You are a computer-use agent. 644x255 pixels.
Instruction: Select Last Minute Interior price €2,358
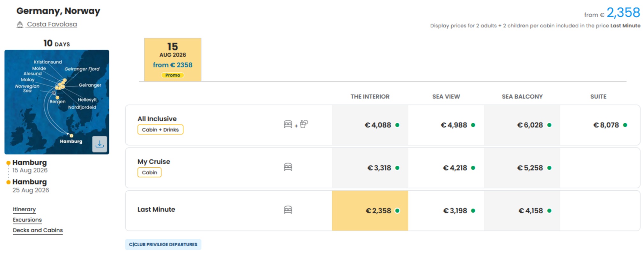(x=370, y=211)
